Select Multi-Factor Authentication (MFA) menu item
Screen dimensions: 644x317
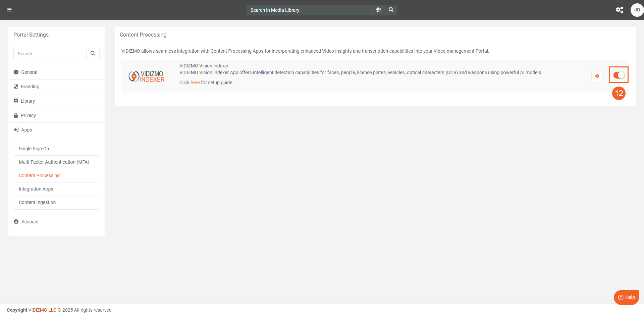click(54, 162)
